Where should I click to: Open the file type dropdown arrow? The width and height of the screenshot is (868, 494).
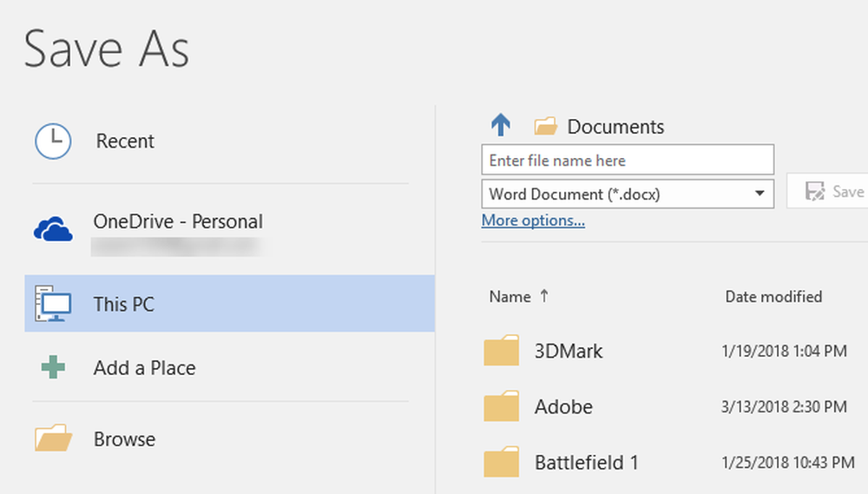(759, 194)
